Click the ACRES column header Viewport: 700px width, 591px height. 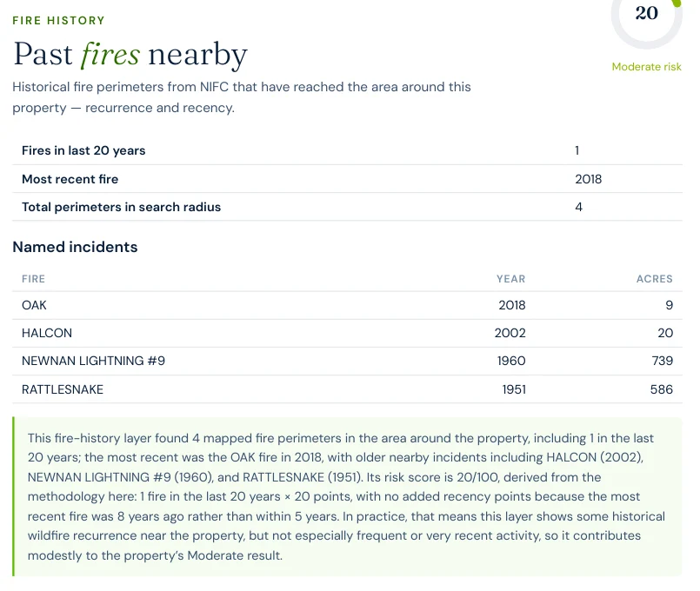pyautogui.click(x=655, y=279)
